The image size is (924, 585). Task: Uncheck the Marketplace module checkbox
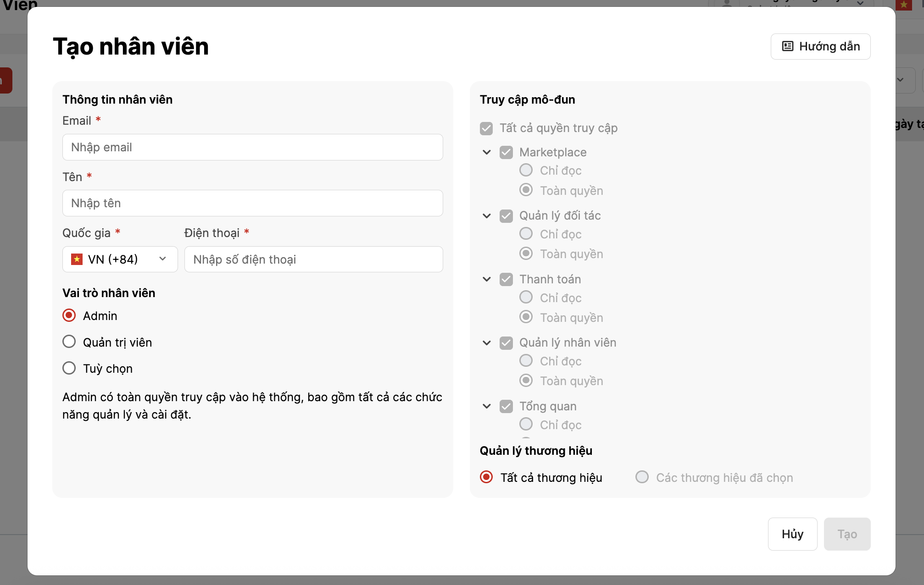coord(506,152)
